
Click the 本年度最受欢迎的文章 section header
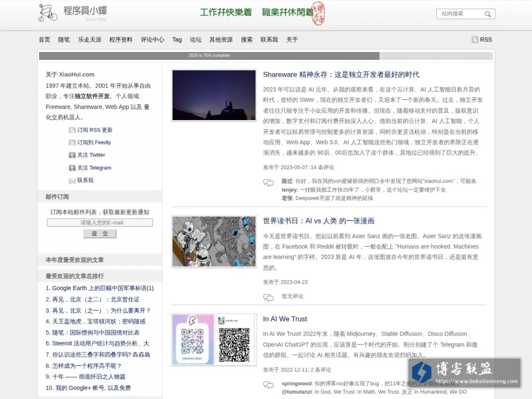coord(100,260)
